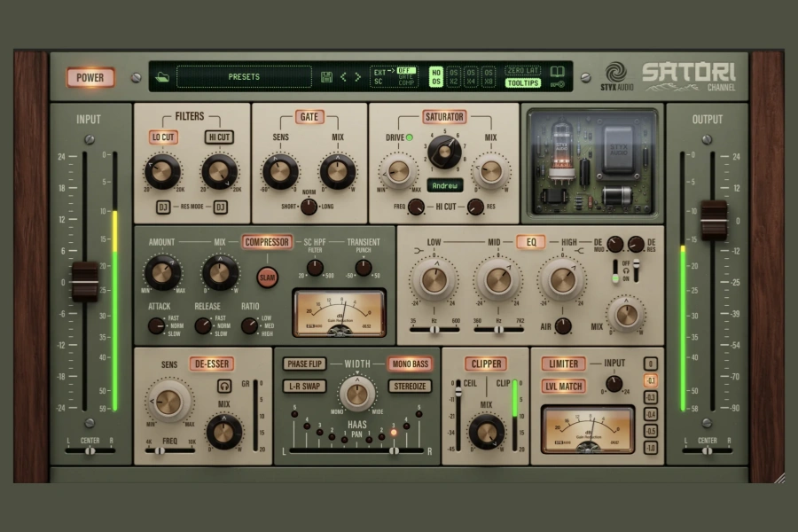The width and height of the screenshot is (798, 532).
Task: Toggle the LIMITER module
Action: 563,364
